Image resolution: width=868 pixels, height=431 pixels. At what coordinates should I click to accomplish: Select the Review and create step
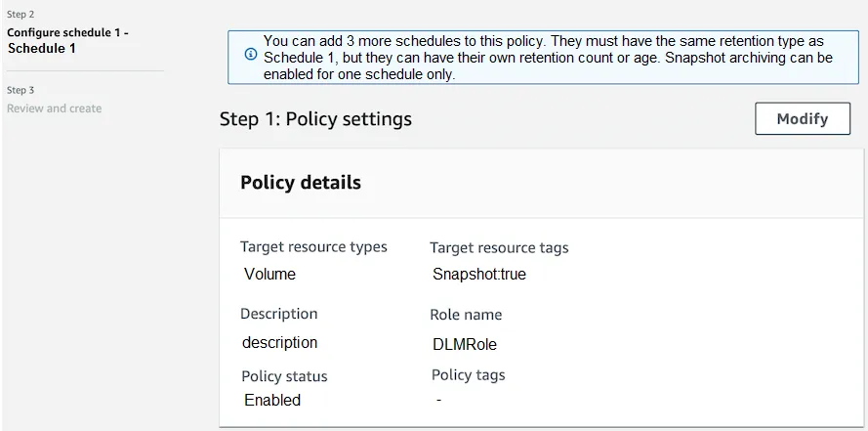(55, 108)
